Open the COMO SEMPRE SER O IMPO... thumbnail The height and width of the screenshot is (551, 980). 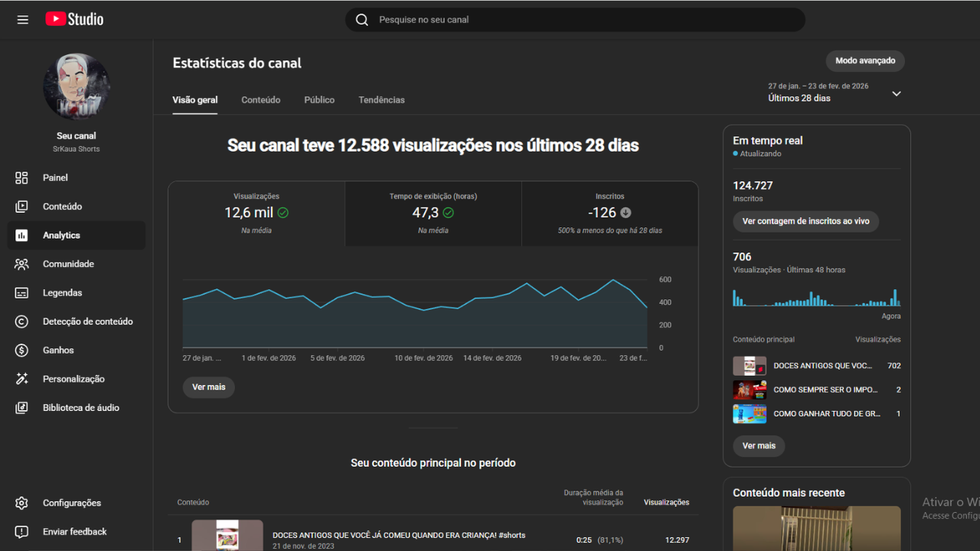(750, 390)
